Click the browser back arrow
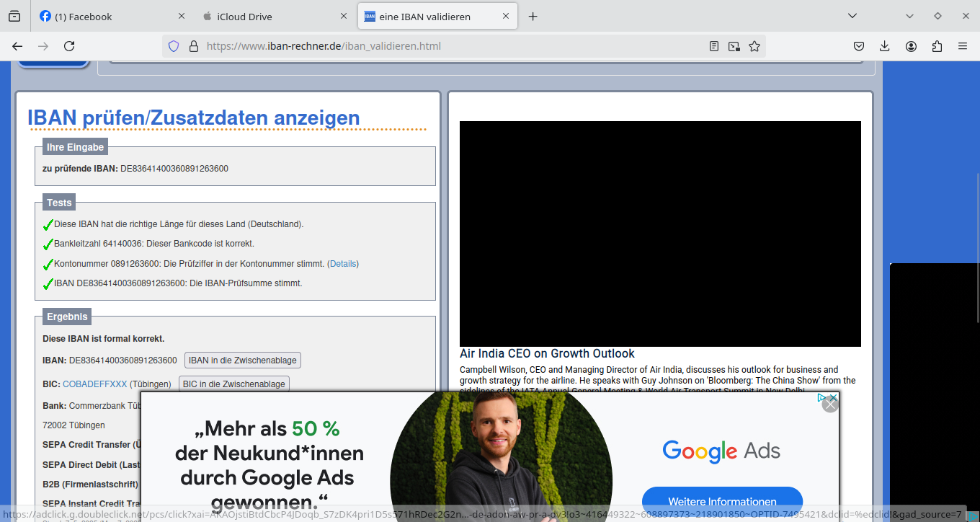980x522 pixels. point(17,46)
